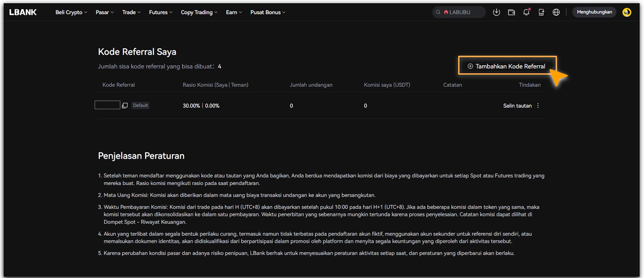Expand the Copy Trading dropdown
The image size is (644, 278).
point(199,12)
